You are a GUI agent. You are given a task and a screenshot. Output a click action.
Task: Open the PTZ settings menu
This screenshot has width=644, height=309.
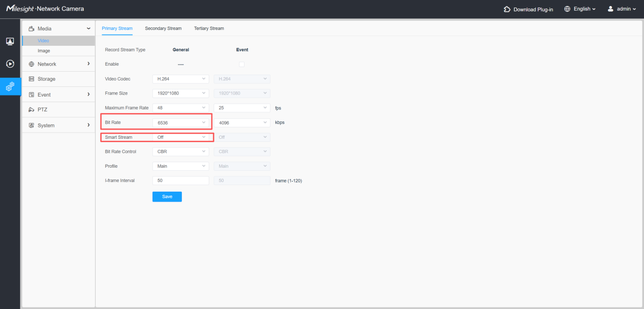(x=58, y=110)
